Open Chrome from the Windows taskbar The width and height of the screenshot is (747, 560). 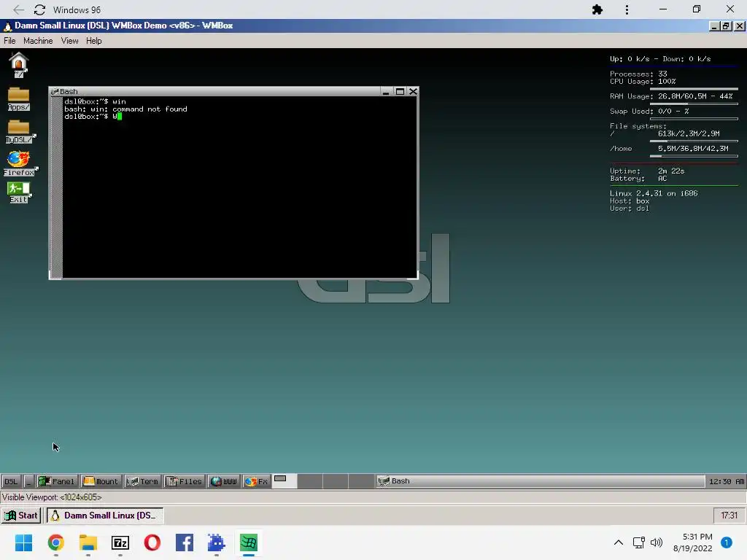[x=55, y=542]
